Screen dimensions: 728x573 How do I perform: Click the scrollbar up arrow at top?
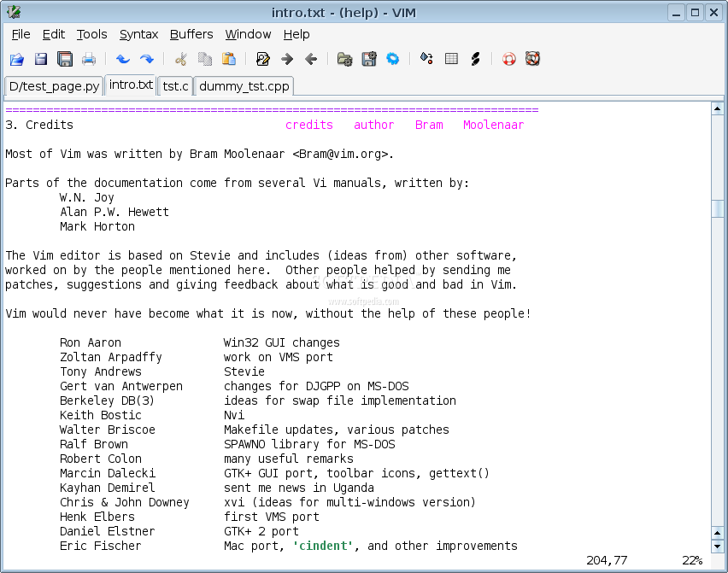(x=718, y=109)
